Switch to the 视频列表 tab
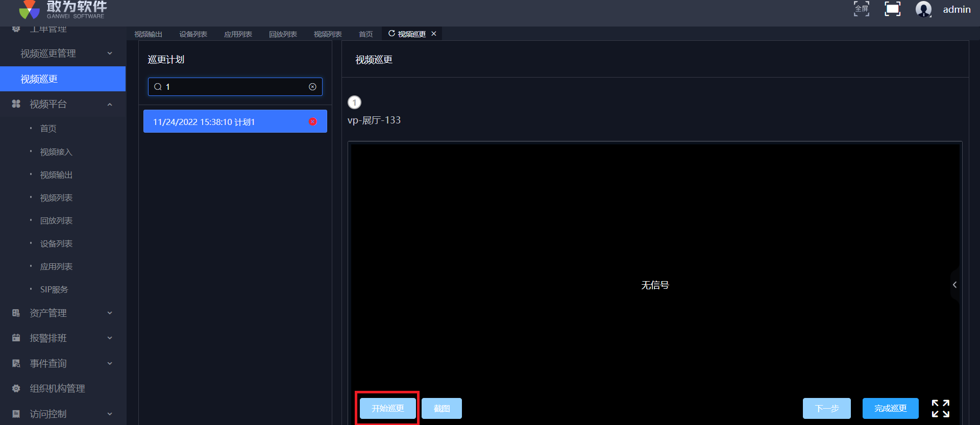This screenshot has width=980, height=425. (328, 34)
